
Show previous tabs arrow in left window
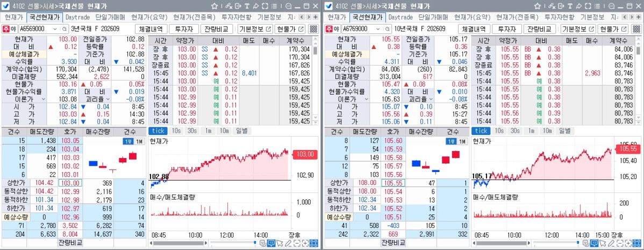click(x=302, y=17)
